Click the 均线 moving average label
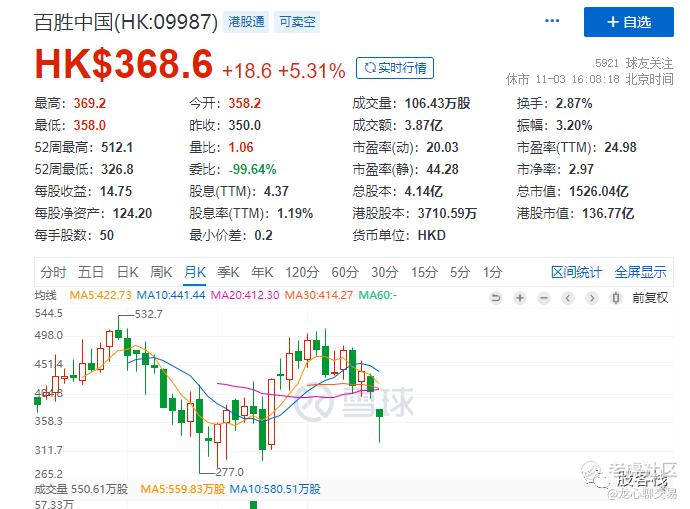This screenshot has height=509, width=690. [x=45, y=295]
